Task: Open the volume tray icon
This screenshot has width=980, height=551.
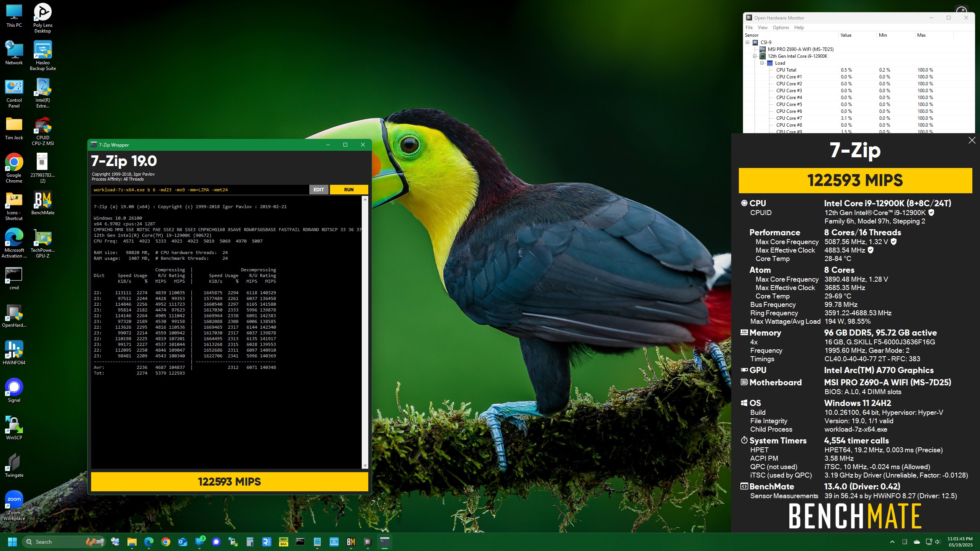Action: pos(938,542)
